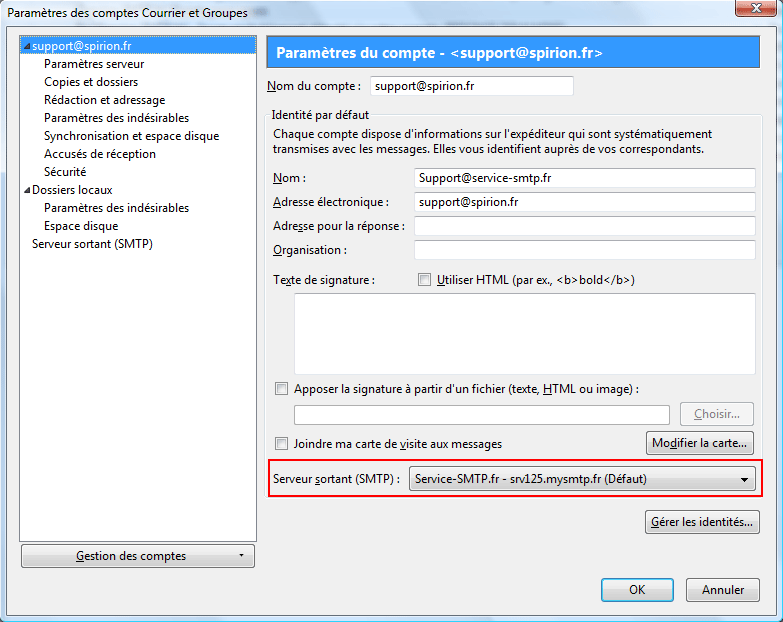Click the Adresse électronique field

(585, 202)
